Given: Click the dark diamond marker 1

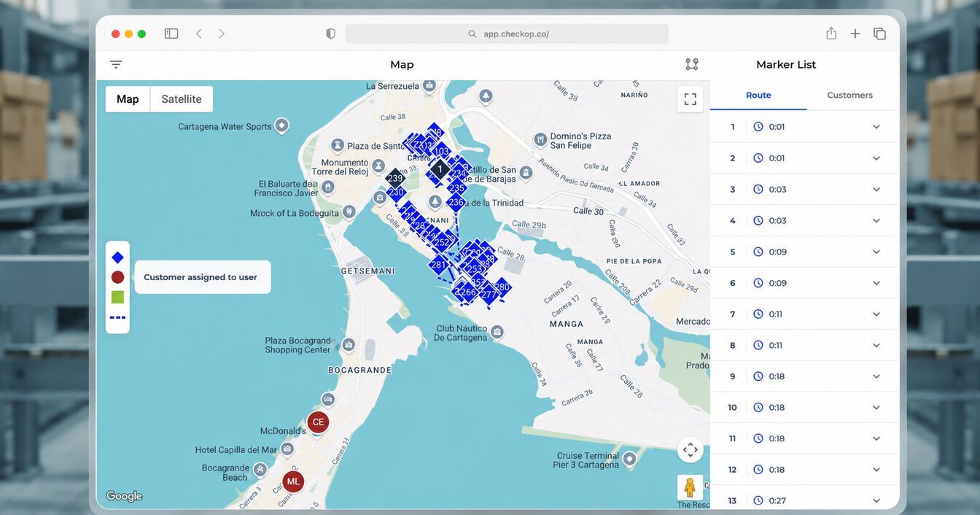Looking at the screenshot, I should coord(440,169).
